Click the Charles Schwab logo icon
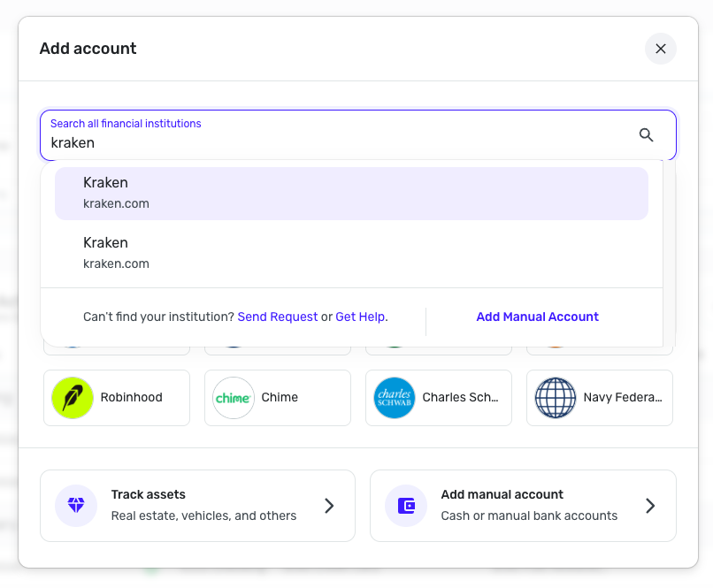Screen dimensions: 713x588 pos(395,398)
